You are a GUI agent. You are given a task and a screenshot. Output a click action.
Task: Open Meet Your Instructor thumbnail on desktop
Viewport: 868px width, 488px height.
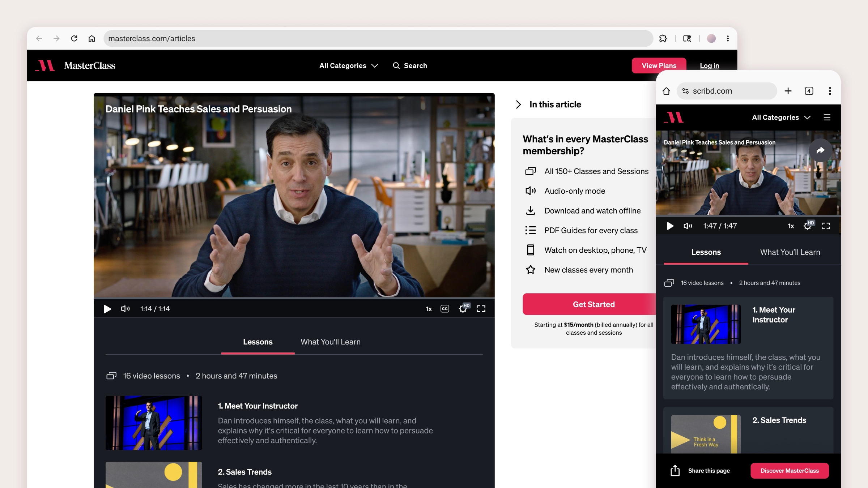pyautogui.click(x=154, y=423)
